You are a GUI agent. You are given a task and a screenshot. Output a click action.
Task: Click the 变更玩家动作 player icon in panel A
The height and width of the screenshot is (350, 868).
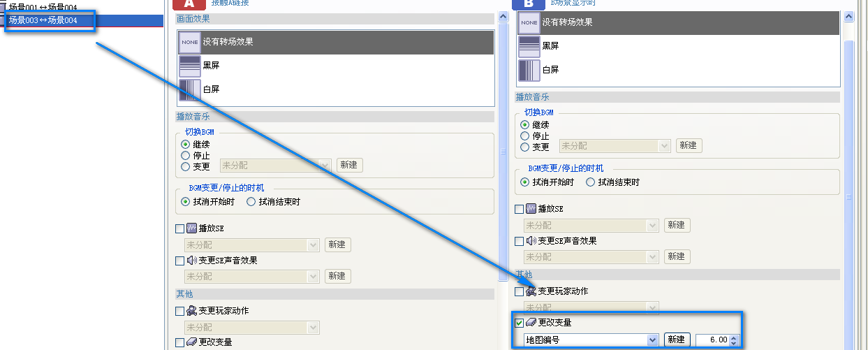[x=192, y=311]
